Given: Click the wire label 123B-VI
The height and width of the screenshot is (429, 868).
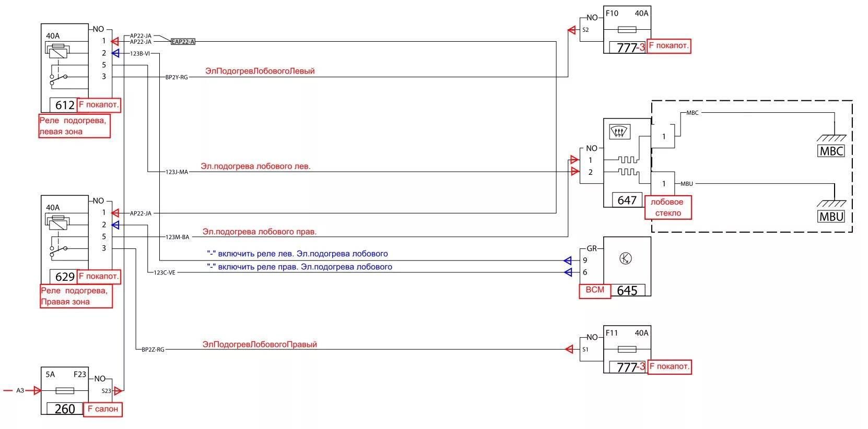Looking at the screenshot, I should click(x=140, y=54).
